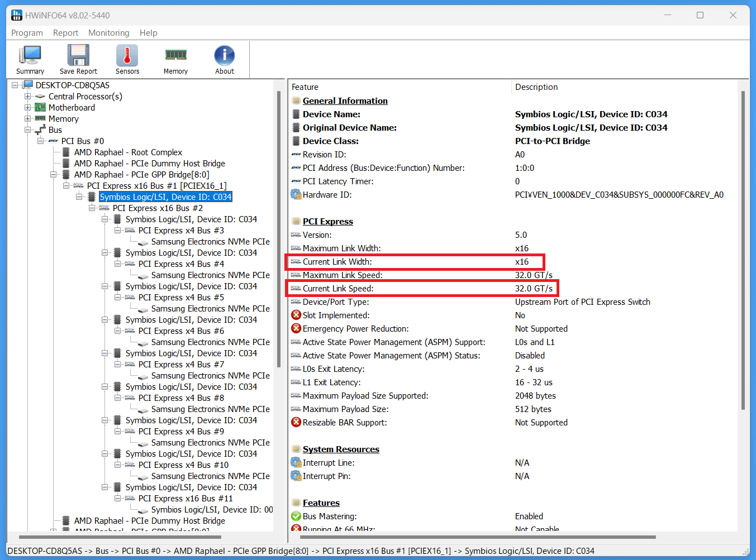Collapse the DESKTOP-CD8Q5AS root node
Image resolution: width=756 pixels, height=560 pixels.
[x=15, y=85]
